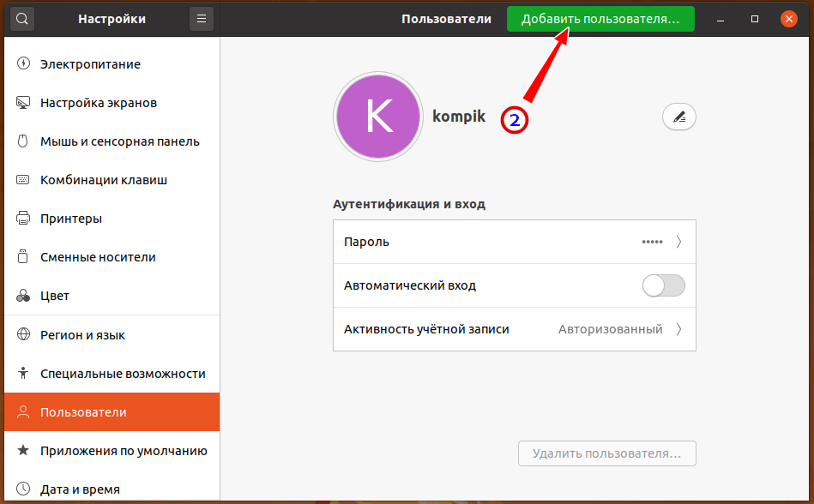
Task: Click the search icon in Settings header
Action: (22, 19)
